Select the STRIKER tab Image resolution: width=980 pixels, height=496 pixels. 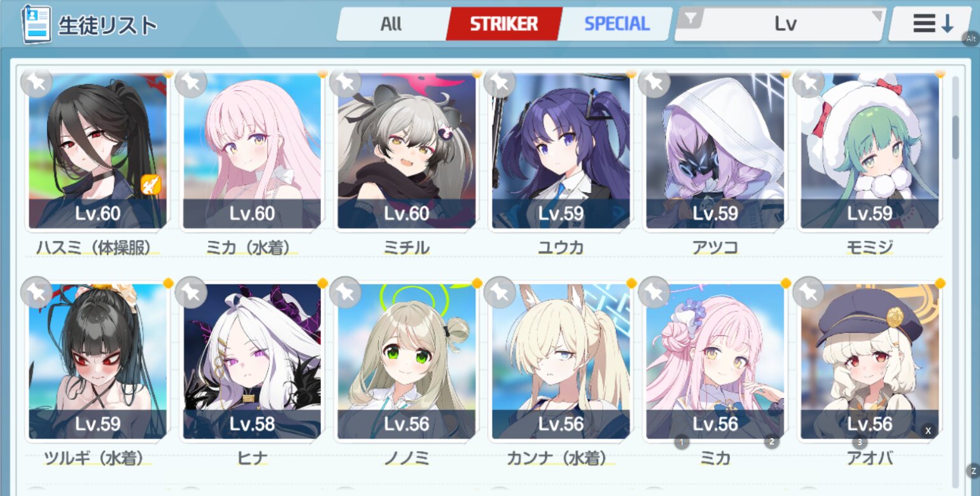pyautogui.click(x=504, y=24)
